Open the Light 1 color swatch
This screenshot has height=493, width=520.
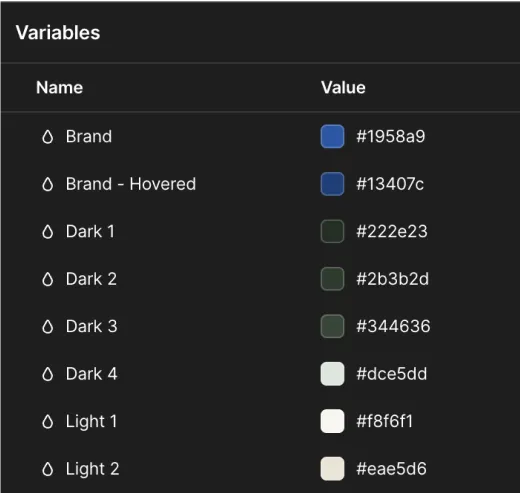[x=332, y=421]
